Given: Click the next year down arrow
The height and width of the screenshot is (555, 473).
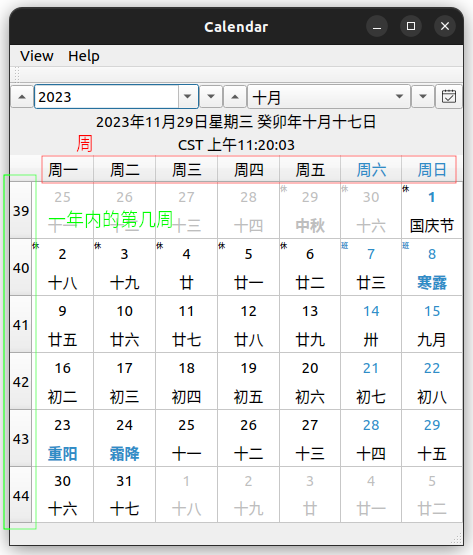Looking at the screenshot, I should click(x=211, y=96).
